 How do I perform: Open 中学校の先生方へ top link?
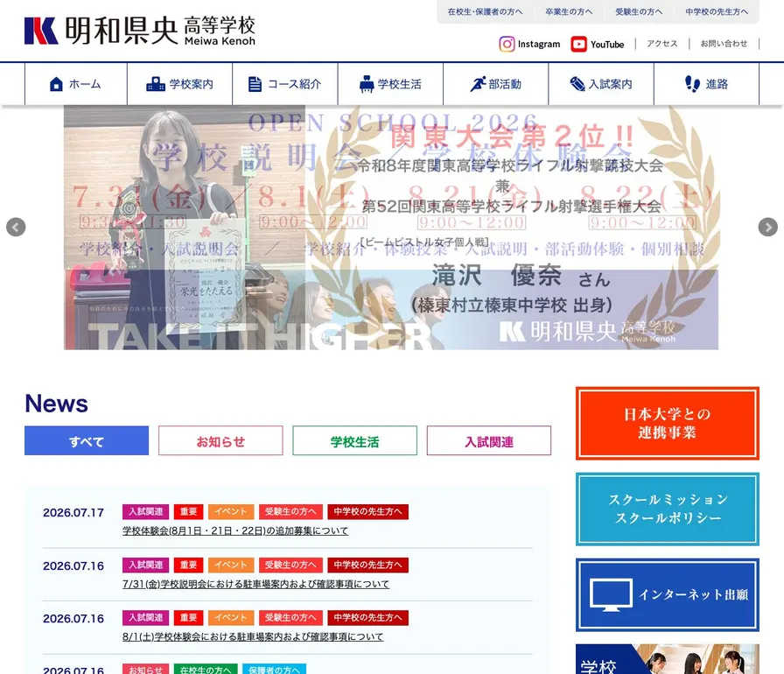tap(717, 11)
